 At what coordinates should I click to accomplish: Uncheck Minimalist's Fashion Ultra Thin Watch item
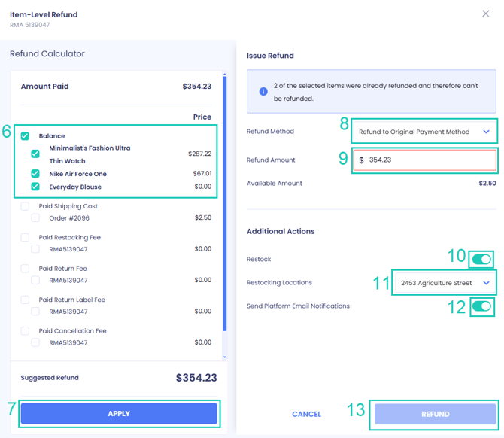click(35, 154)
